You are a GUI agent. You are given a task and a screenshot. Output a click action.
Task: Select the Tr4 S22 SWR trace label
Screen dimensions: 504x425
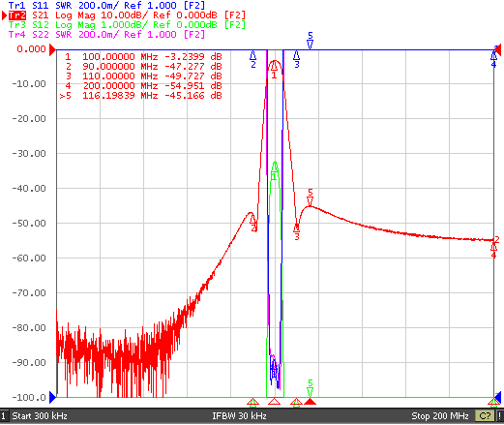click(x=106, y=35)
